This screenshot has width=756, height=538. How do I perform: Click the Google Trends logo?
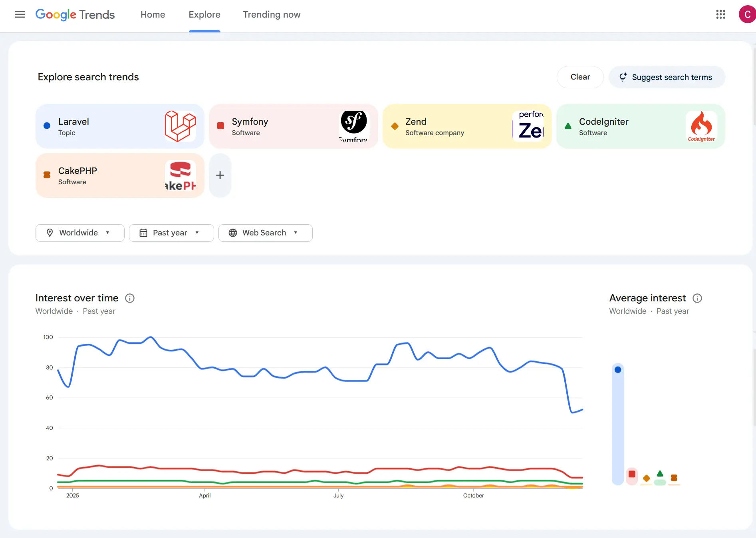coord(75,14)
